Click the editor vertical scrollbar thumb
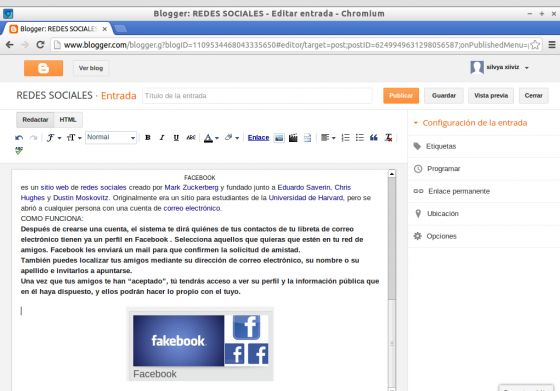 click(392, 239)
